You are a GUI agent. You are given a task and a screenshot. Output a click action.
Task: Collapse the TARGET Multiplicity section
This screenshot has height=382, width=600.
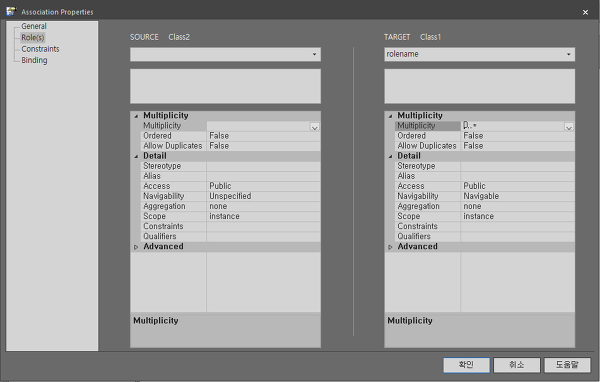pyautogui.click(x=390, y=116)
